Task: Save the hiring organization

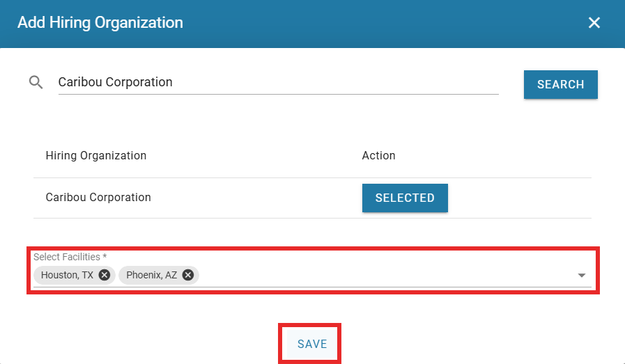Action: click(312, 344)
